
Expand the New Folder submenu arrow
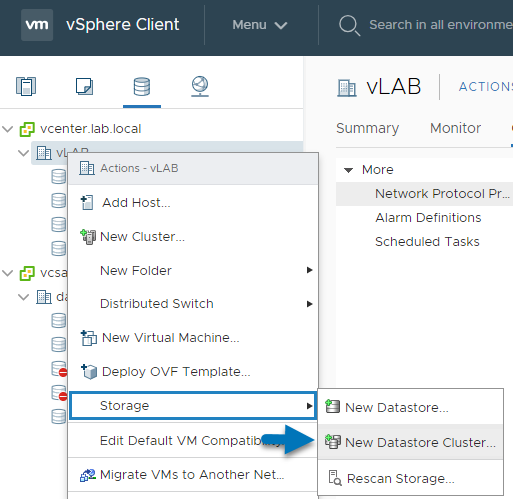tap(310, 270)
